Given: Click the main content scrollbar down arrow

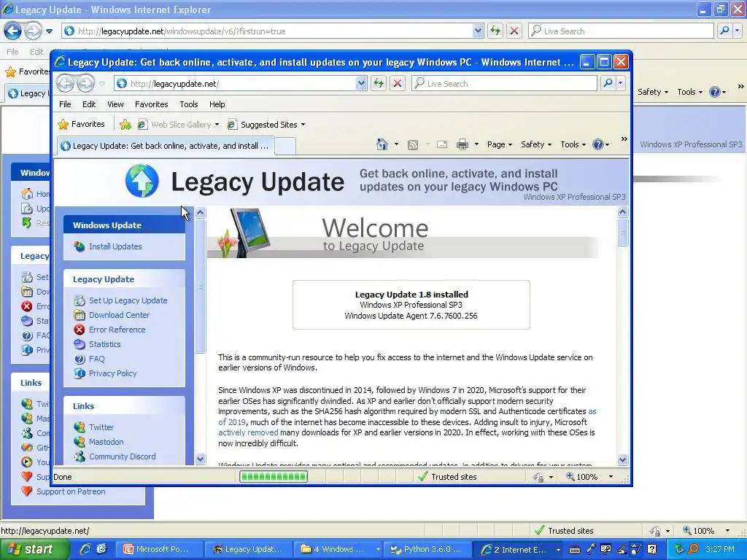Looking at the screenshot, I should [x=623, y=459].
